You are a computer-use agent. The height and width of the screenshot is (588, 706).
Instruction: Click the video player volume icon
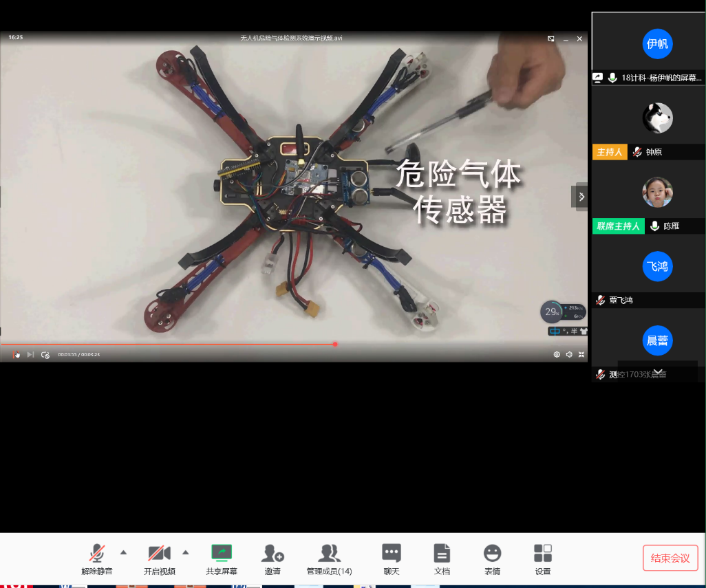569,355
